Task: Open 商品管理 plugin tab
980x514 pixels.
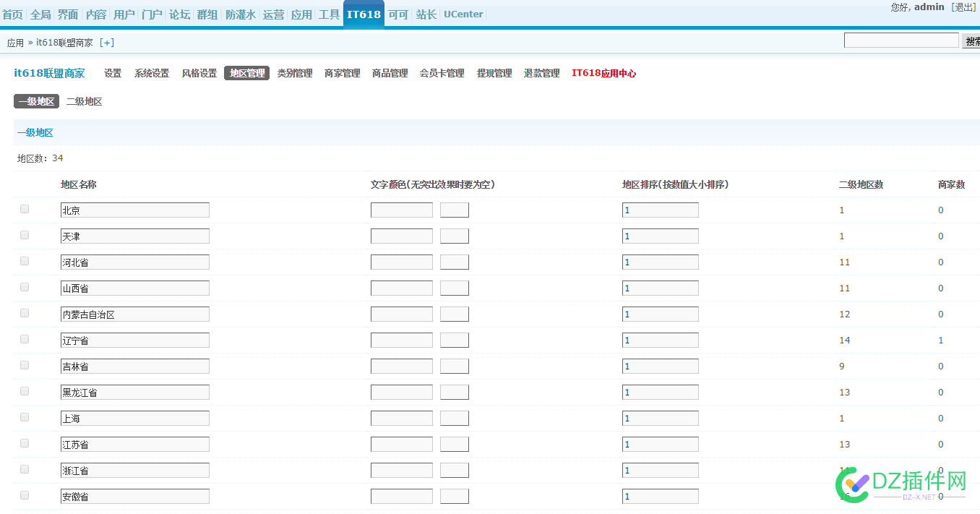Action: [390, 73]
